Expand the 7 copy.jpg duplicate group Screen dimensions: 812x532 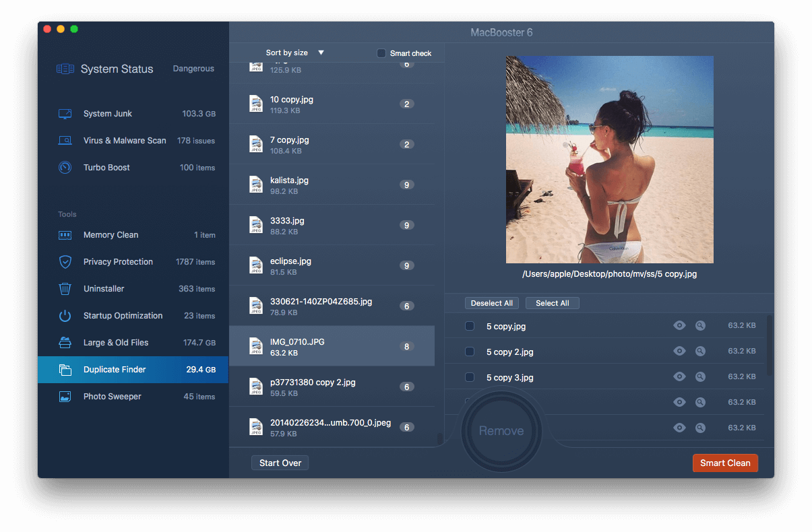[x=332, y=144]
